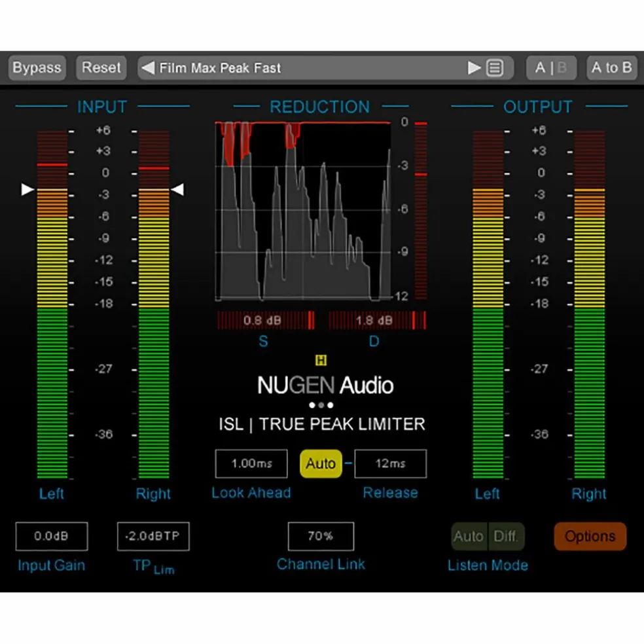Enable Auto listen mode
This screenshot has width=644, height=644.
click(x=469, y=537)
